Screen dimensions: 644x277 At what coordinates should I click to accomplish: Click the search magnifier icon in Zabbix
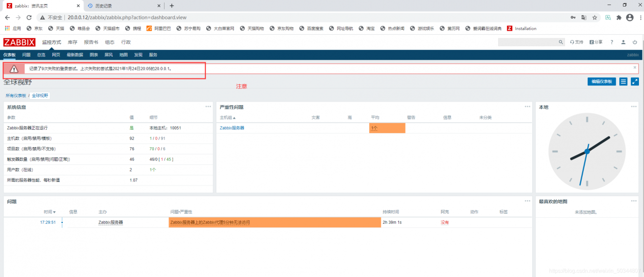[x=561, y=42]
